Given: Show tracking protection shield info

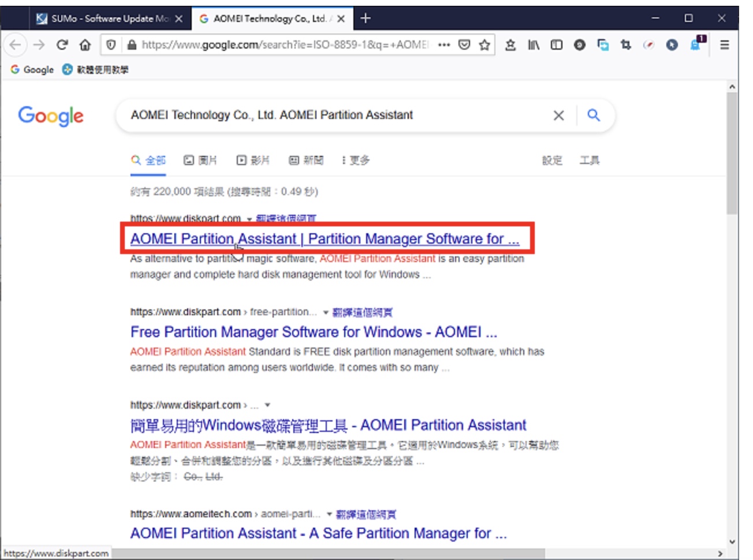Looking at the screenshot, I should click(111, 45).
